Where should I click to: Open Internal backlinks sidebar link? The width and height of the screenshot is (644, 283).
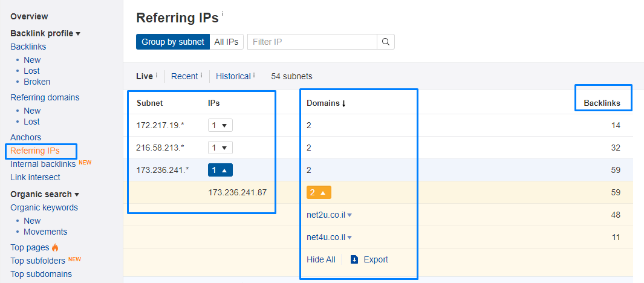pyautogui.click(x=43, y=164)
